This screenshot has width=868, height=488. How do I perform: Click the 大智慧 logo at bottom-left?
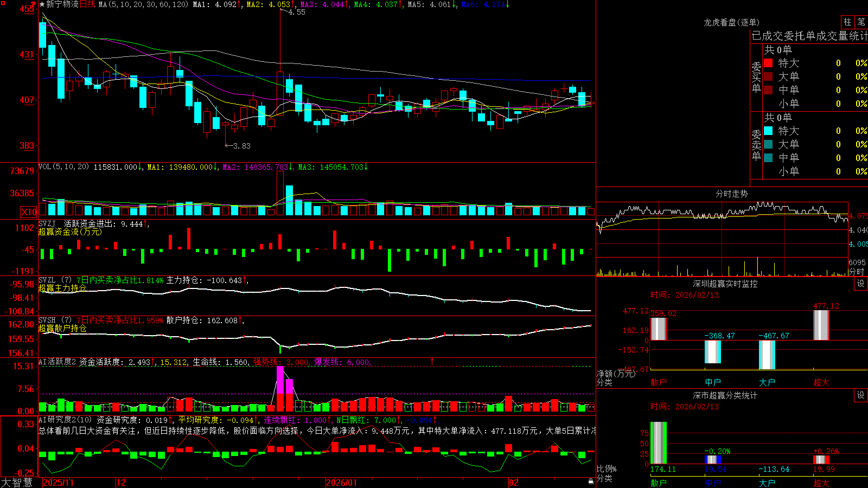tap(17, 483)
